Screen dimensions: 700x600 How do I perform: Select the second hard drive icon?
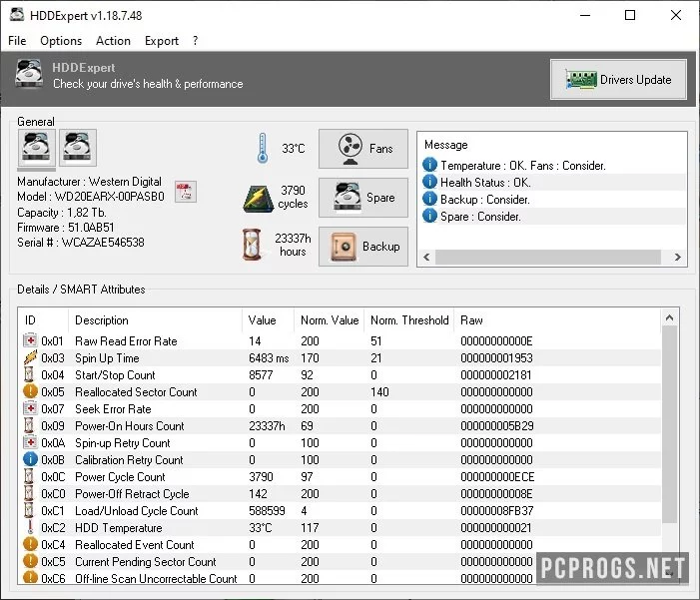tap(77, 148)
